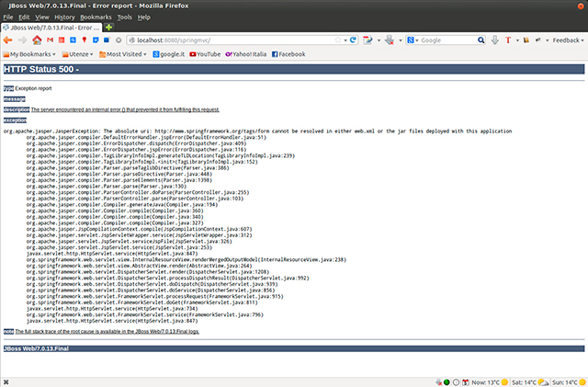Go back using the orange back arrow
The image size is (588, 387).
[x=7, y=40]
